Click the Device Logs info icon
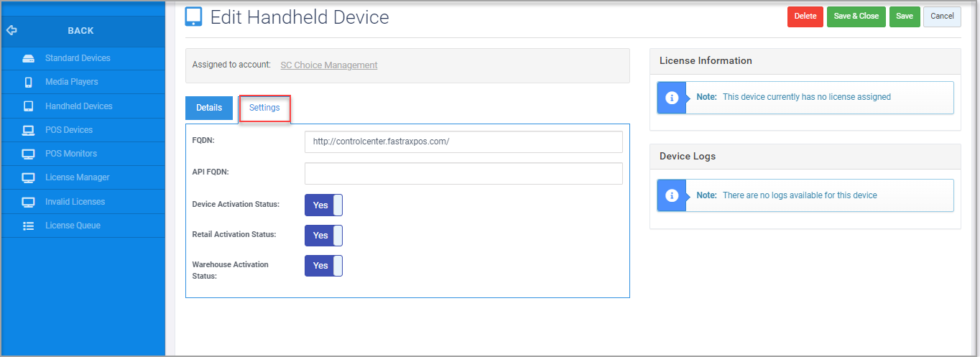The height and width of the screenshot is (357, 980). pos(672,195)
